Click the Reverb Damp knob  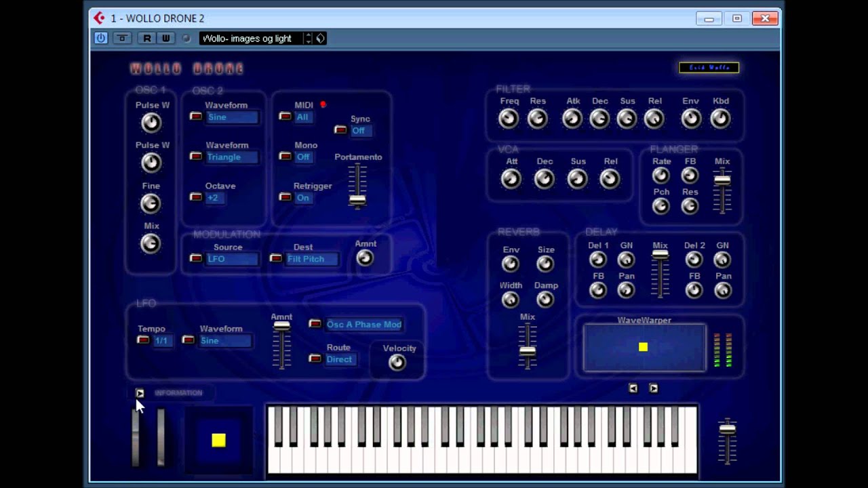(545, 300)
